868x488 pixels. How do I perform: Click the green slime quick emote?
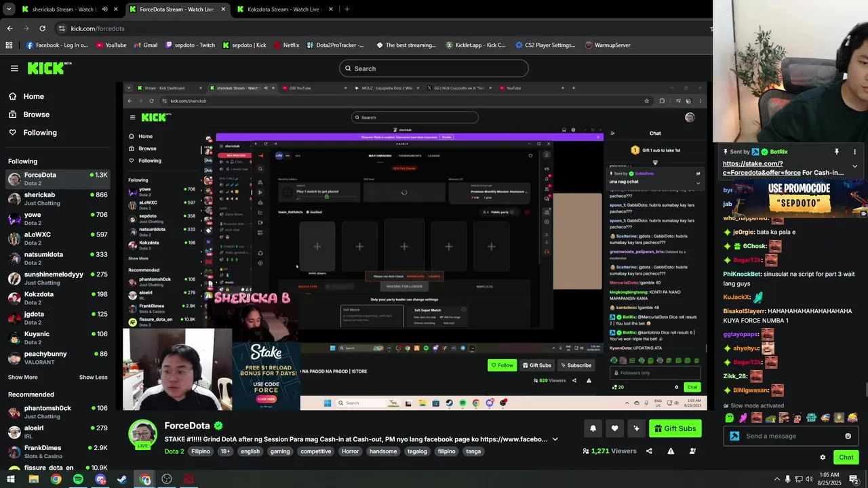click(730, 418)
